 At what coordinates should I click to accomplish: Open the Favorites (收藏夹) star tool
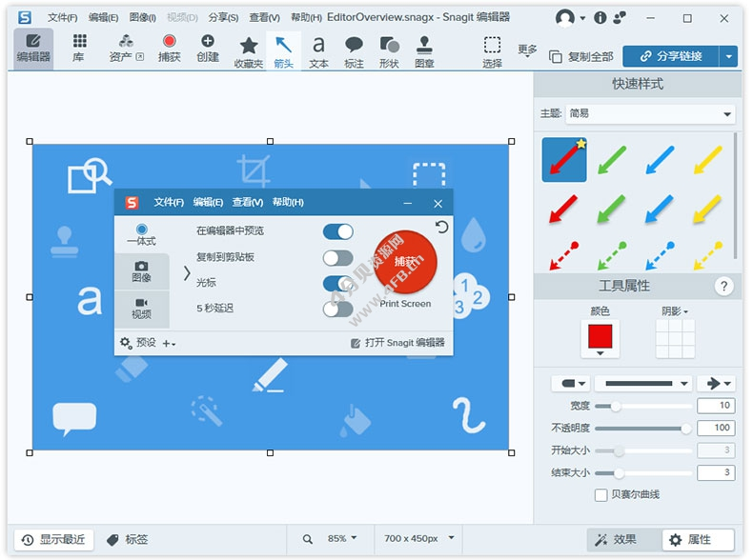(x=248, y=50)
